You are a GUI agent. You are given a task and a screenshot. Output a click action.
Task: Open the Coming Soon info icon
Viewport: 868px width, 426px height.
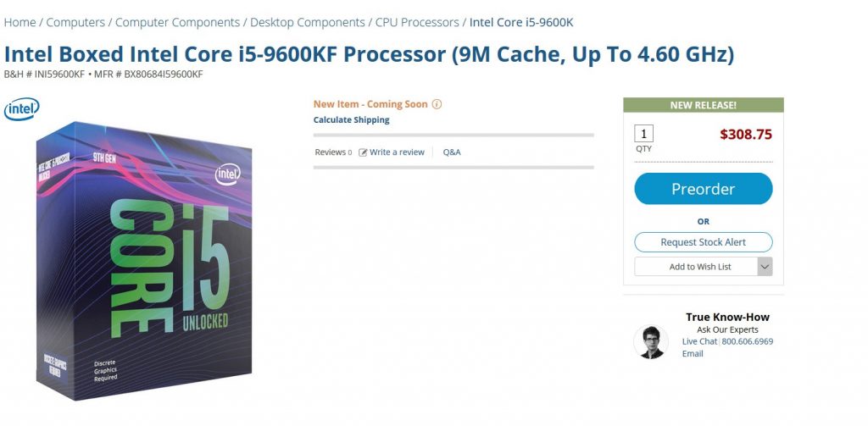[437, 104]
